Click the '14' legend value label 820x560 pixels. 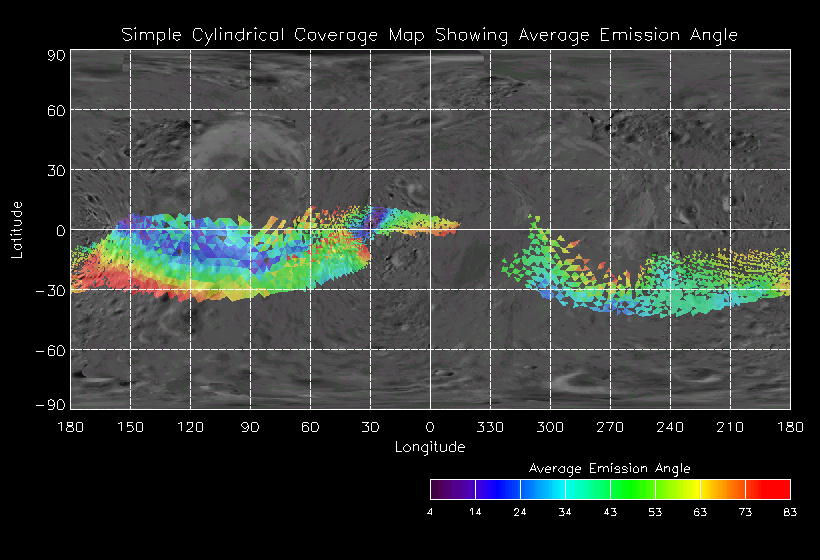coord(475,512)
